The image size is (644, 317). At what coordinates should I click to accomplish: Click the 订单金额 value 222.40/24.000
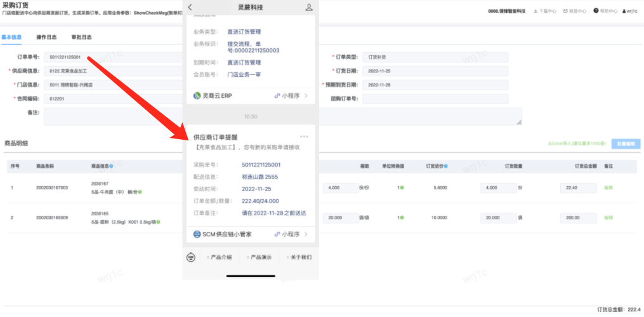(260, 201)
